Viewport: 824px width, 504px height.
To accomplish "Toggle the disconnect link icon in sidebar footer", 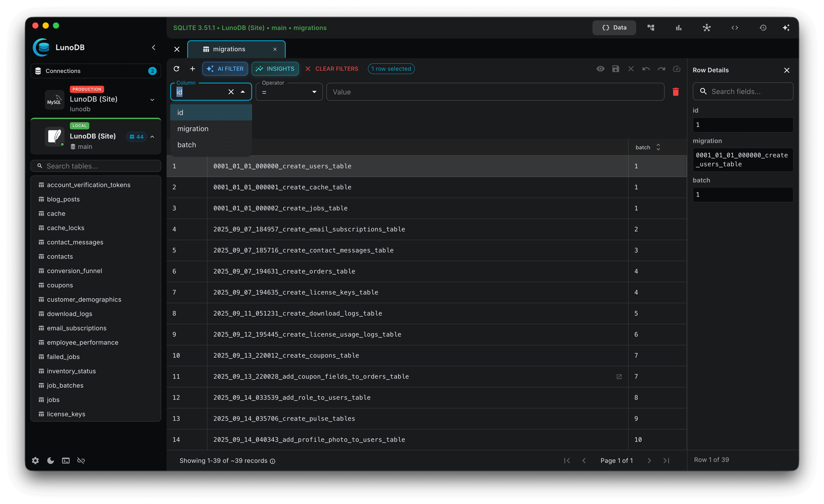I will tap(81, 461).
